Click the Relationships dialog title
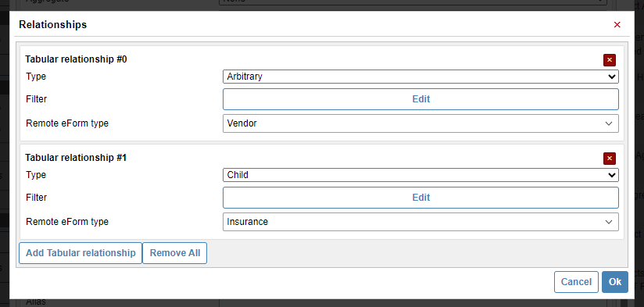This screenshot has width=644, height=307. coord(53,25)
